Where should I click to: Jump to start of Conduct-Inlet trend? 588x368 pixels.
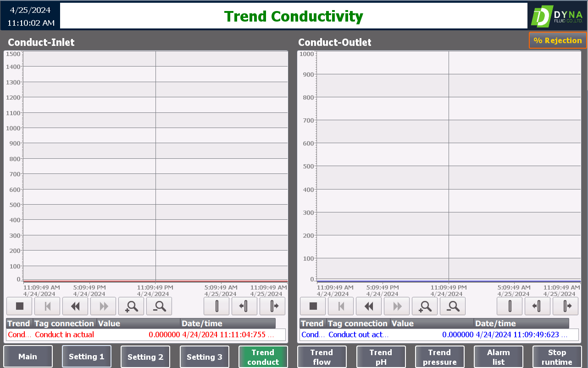tap(47, 306)
